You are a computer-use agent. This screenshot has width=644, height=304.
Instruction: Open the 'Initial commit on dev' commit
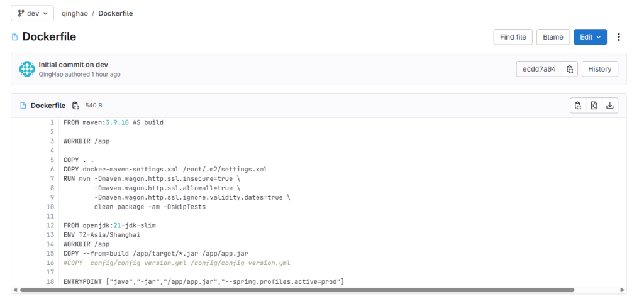74,65
